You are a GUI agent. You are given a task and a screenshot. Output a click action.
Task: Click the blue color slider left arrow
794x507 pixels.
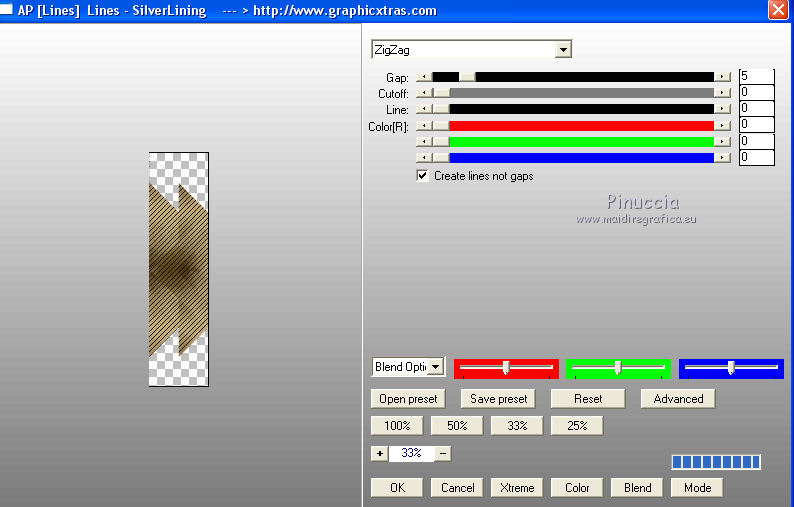[x=424, y=158]
